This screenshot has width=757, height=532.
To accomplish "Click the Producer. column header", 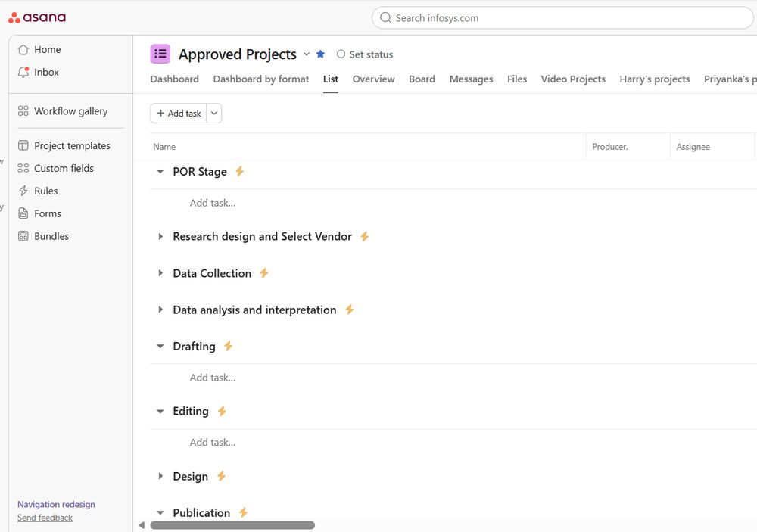I will point(610,147).
